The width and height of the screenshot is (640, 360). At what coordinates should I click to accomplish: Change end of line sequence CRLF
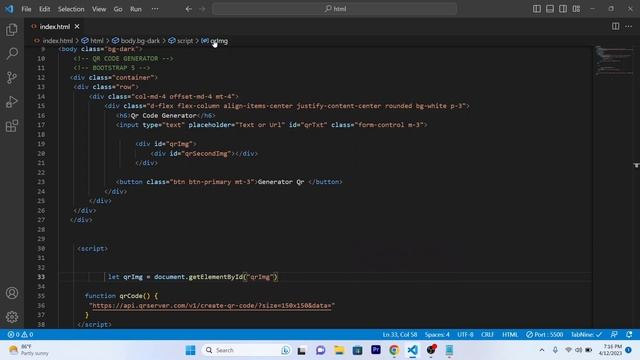[487, 334]
